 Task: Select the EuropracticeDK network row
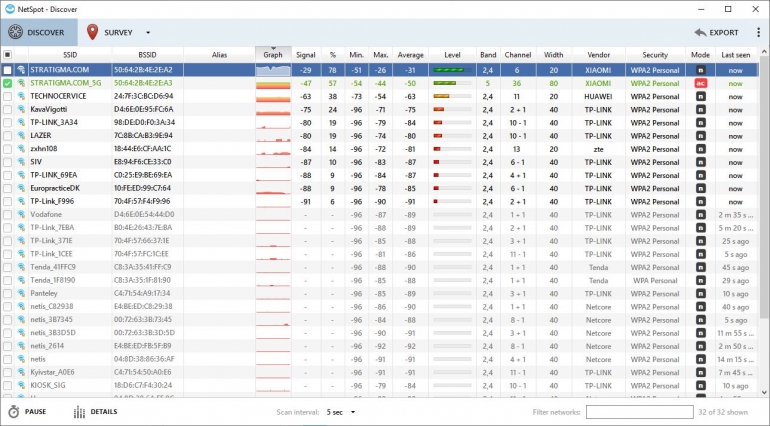[379, 188]
